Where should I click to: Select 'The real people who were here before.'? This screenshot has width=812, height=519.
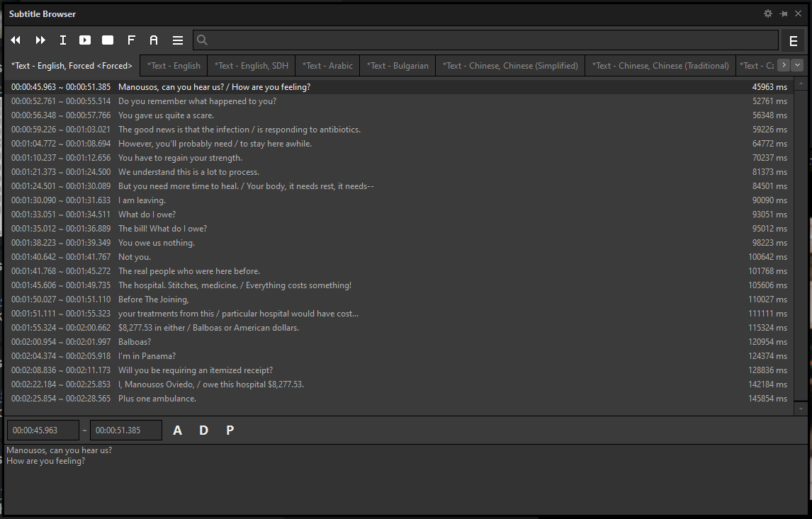click(399, 270)
